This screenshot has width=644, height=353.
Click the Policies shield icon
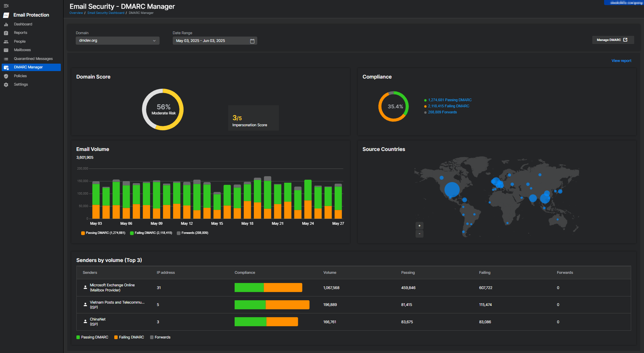pos(6,76)
